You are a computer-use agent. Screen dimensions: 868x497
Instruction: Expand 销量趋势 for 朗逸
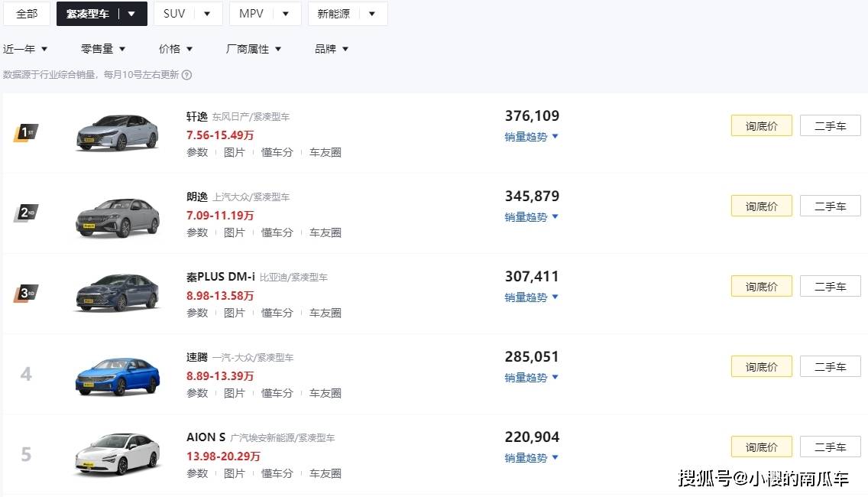click(532, 217)
